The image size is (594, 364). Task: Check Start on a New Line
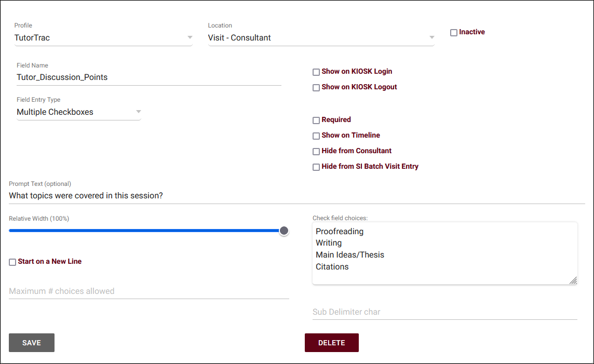click(x=12, y=262)
